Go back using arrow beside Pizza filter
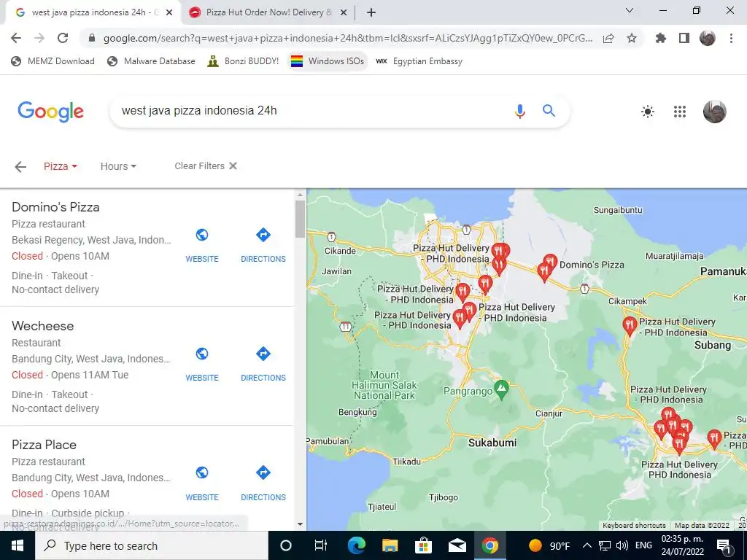747x560 pixels. 20,167
